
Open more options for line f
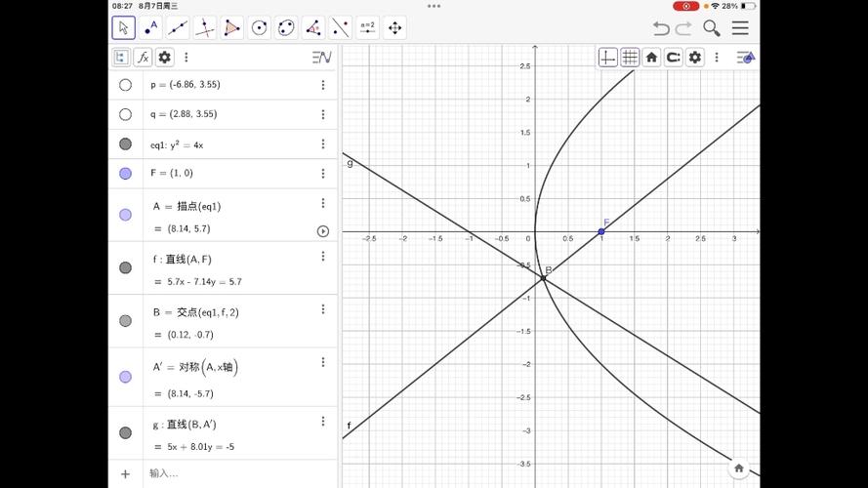323,256
